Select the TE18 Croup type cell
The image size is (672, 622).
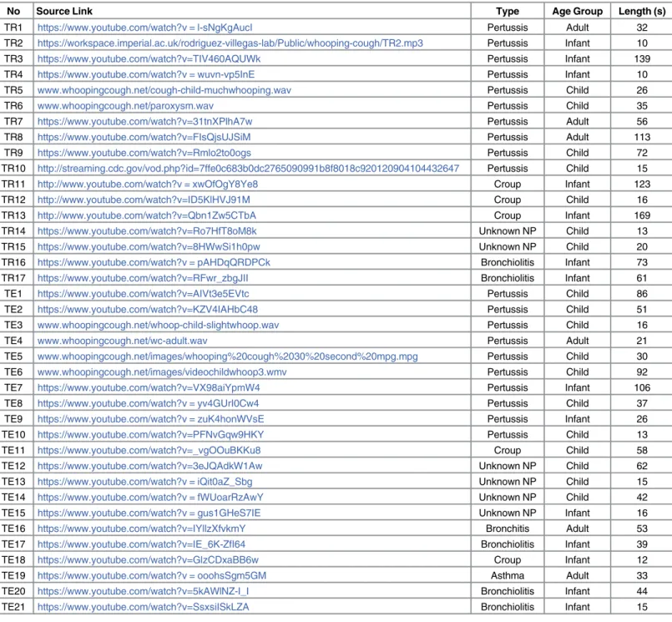coord(508,560)
